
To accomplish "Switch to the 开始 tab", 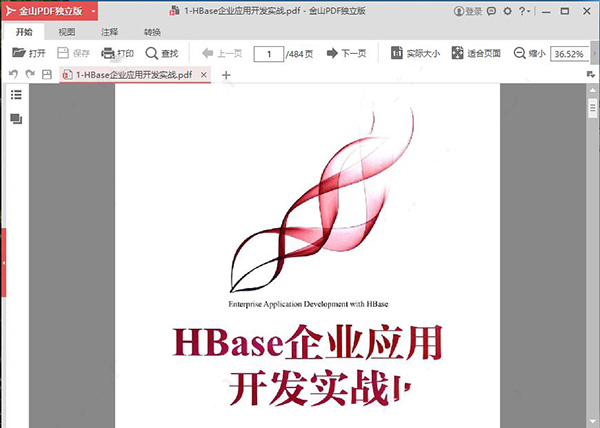I will (24, 32).
